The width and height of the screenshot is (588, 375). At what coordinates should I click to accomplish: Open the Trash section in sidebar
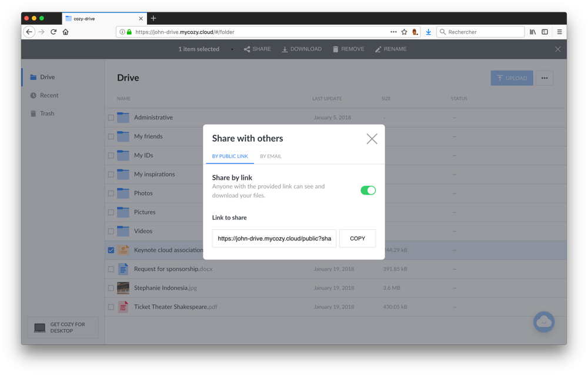(46, 113)
